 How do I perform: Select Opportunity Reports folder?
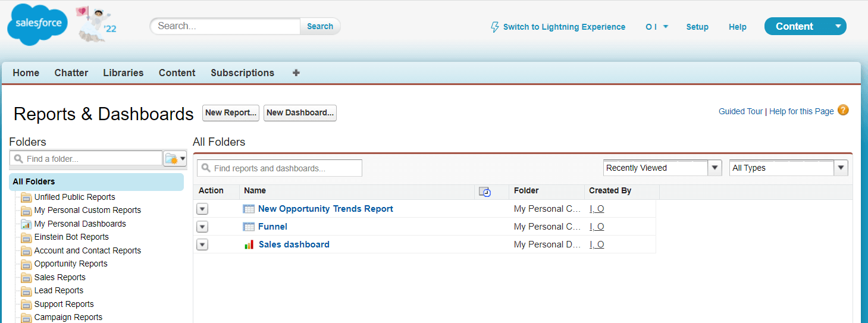tap(71, 264)
